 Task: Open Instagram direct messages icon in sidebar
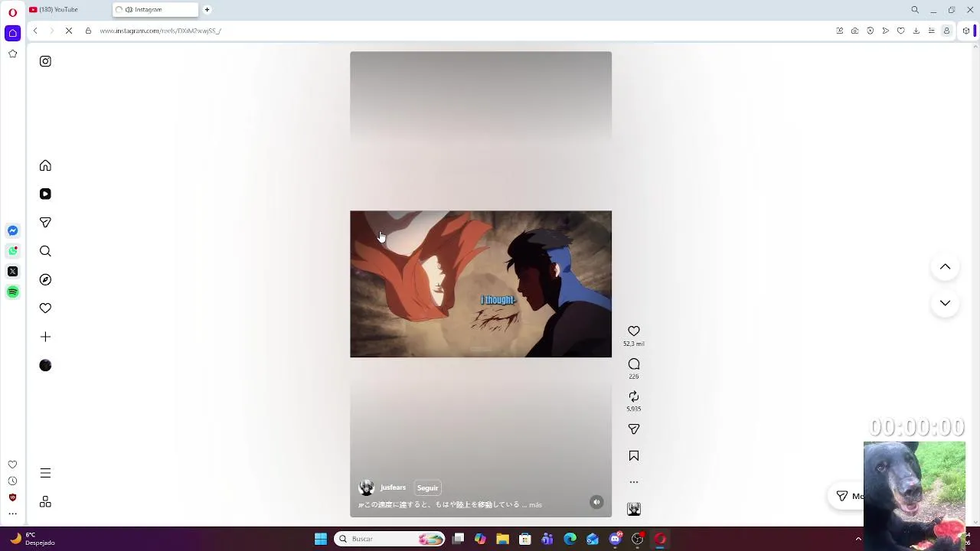45,223
